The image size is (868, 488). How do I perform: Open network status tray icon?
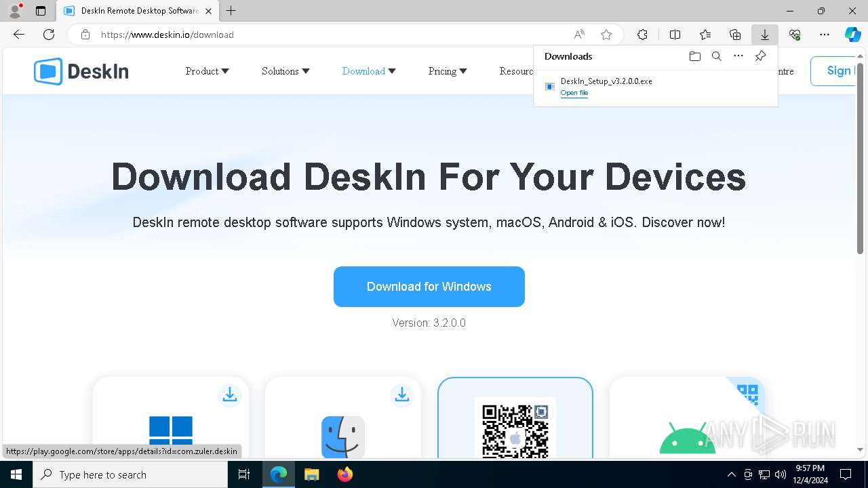(x=764, y=474)
